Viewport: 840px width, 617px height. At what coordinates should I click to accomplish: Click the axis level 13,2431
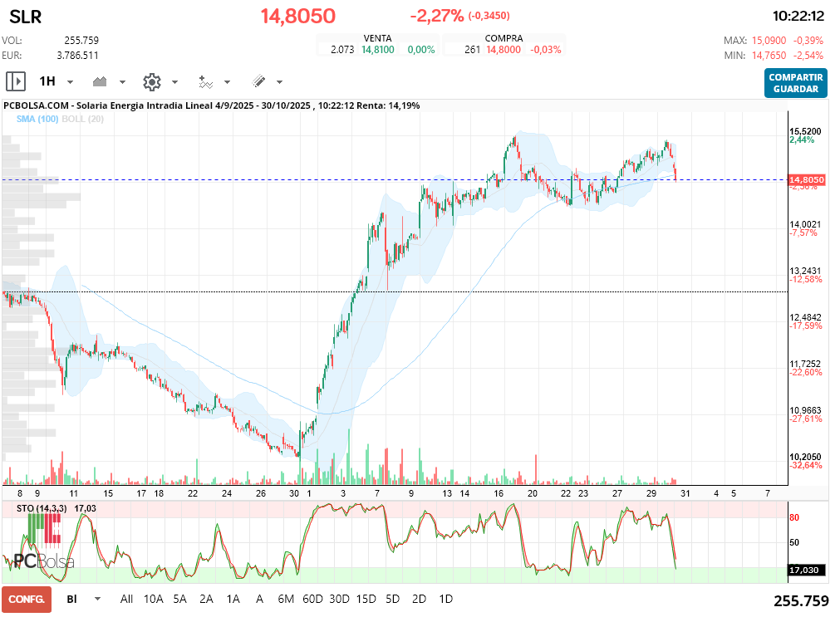click(805, 271)
